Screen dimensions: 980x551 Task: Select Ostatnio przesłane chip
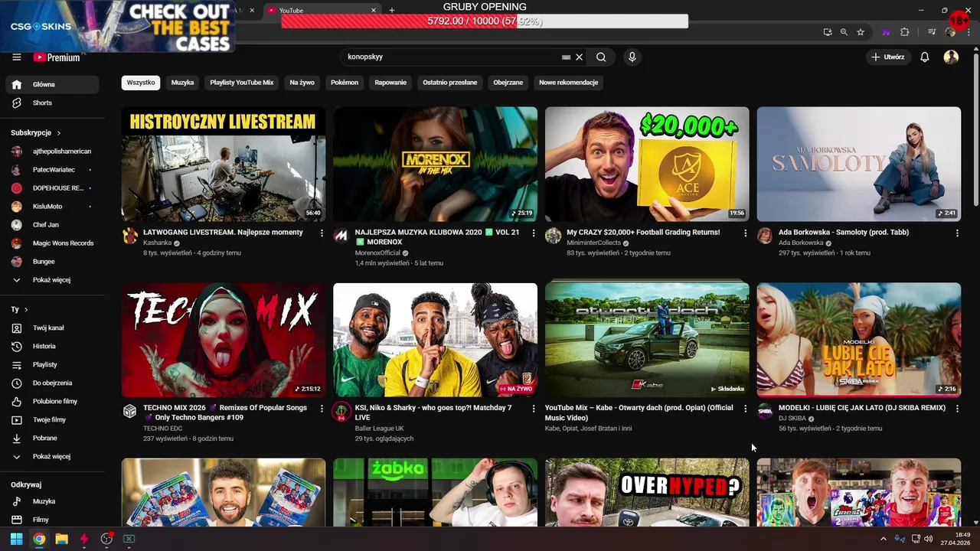450,83
